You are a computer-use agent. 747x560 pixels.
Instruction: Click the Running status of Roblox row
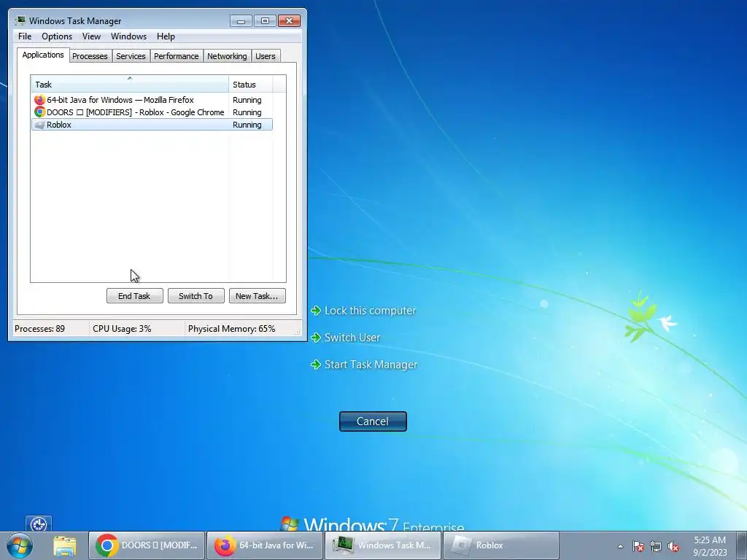point(247,125)
